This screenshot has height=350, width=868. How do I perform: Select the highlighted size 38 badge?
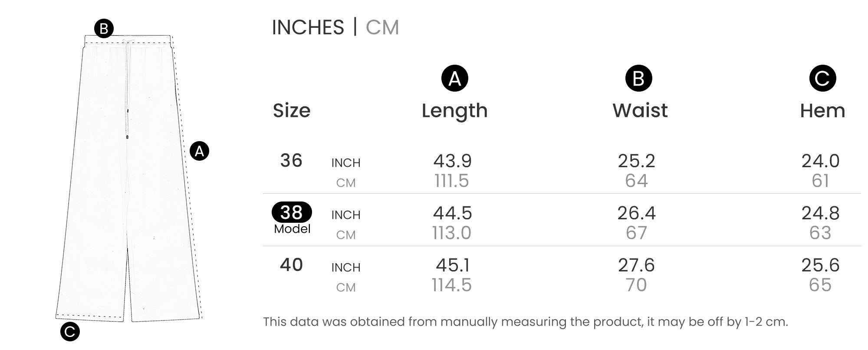(292, 212)
